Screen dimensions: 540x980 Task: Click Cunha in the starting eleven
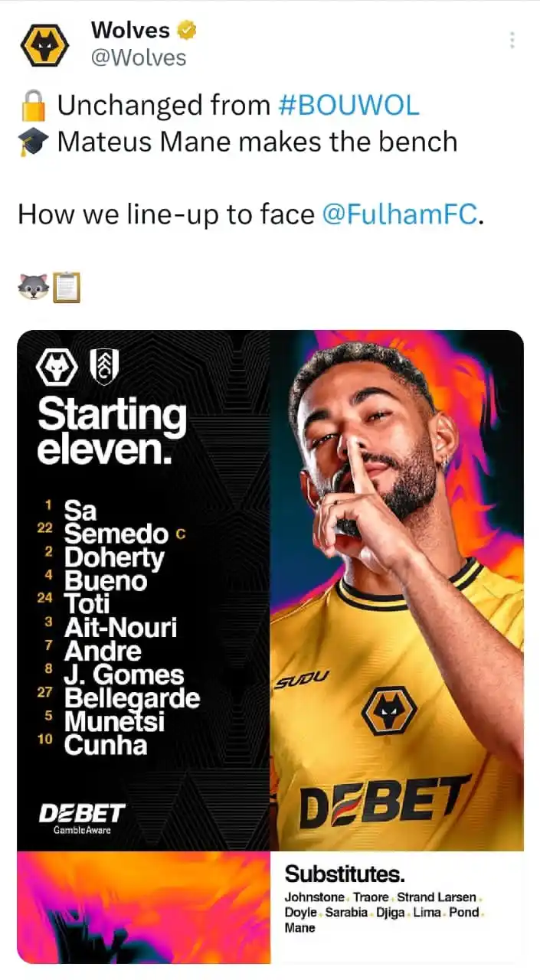point(106,745)
